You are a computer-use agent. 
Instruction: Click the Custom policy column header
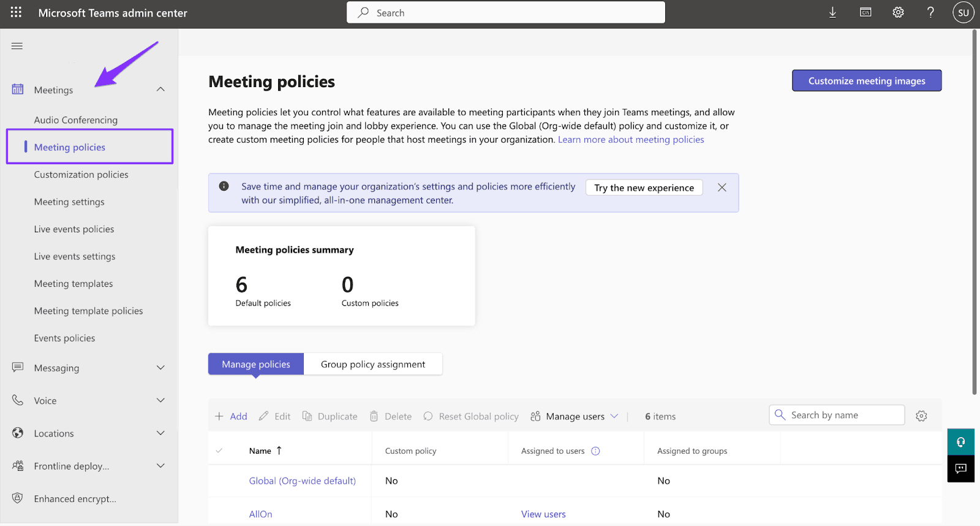point(411,451)
